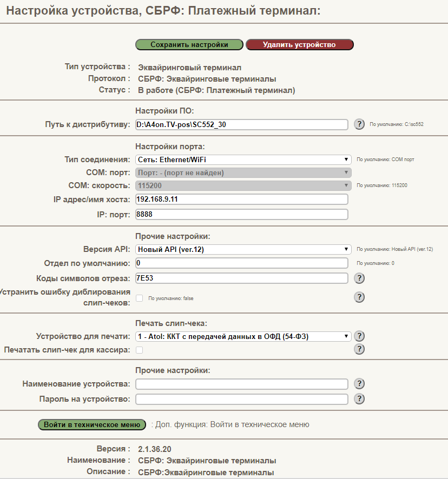Image resolution: width=448 pixels, height=479 pixels.
Task: Open help for distributive path field
Action: (x=359, y=124)
